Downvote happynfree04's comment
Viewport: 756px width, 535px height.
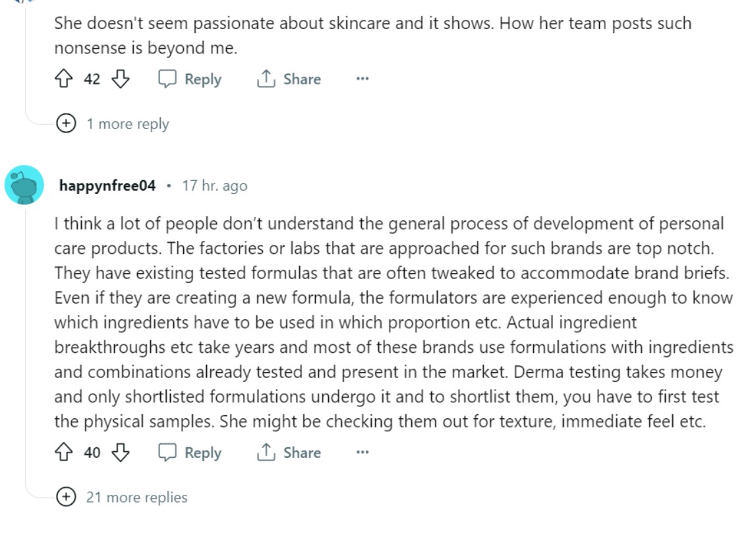point(121,452)
